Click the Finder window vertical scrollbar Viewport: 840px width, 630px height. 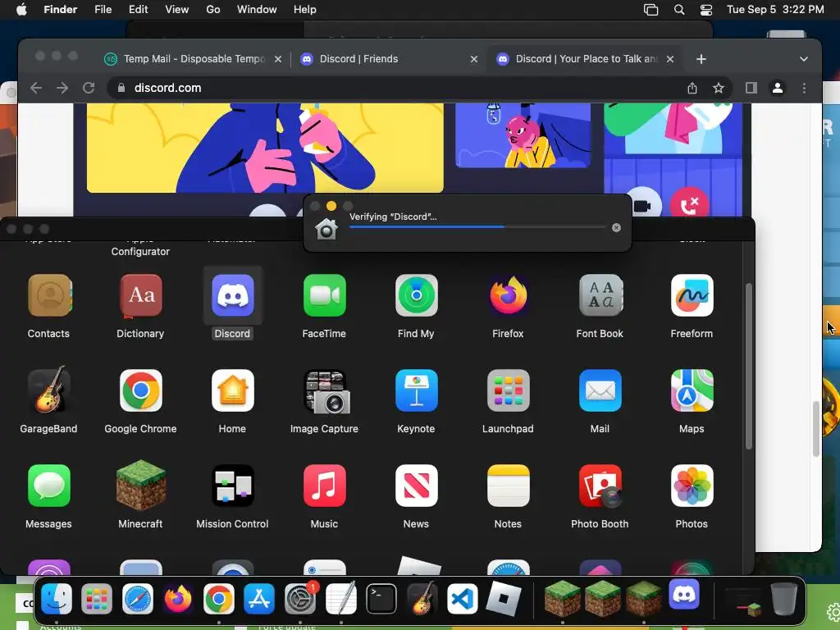point(748,366)
